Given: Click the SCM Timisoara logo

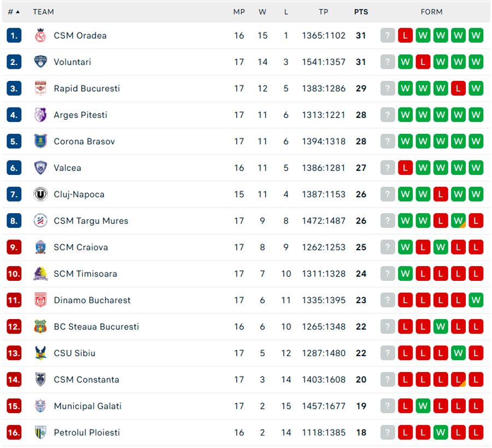Looking at the screenshot, I should coord(40,274).
